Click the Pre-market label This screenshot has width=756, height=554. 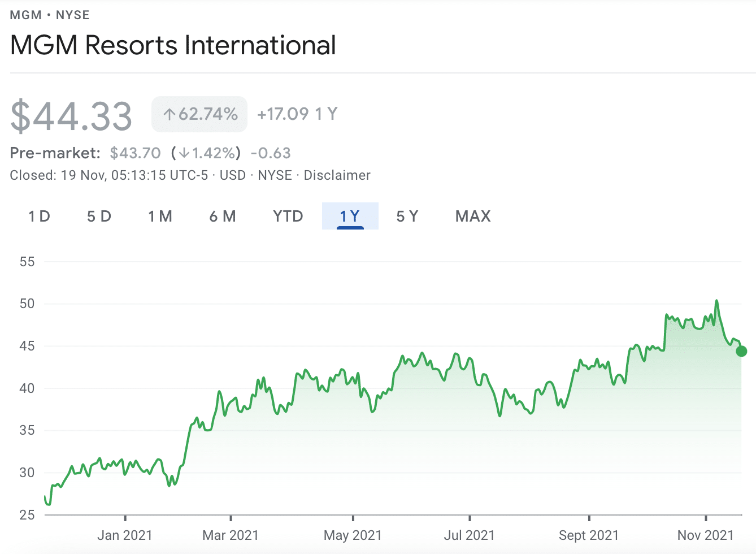pyautogui.click(x=55, y=153)
